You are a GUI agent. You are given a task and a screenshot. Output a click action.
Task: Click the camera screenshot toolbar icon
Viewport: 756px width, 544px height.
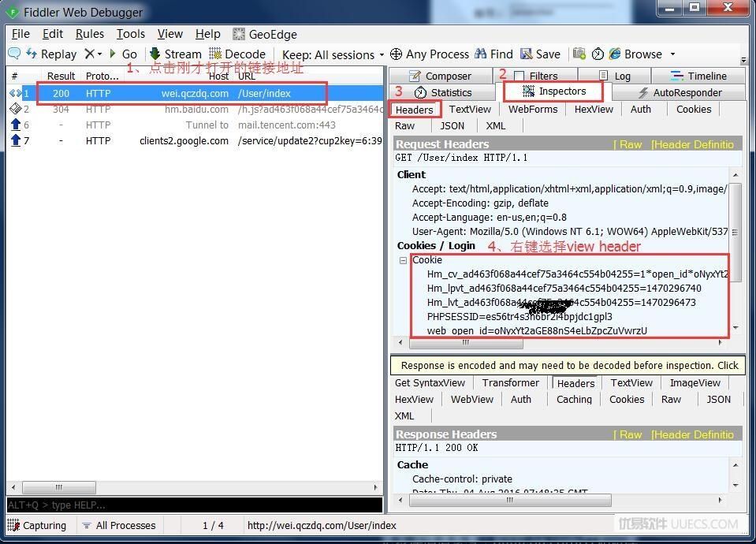(x=579, y=54)
